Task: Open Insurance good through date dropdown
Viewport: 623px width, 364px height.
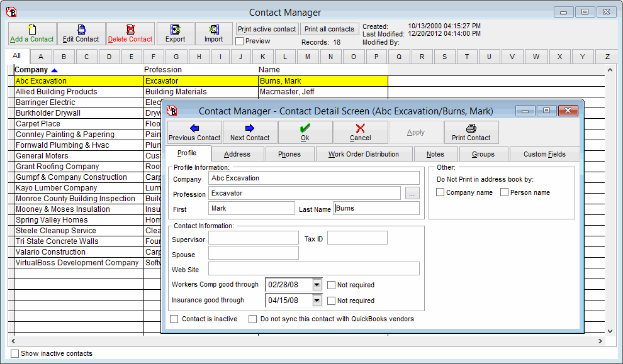Action: tap(317, 301)
